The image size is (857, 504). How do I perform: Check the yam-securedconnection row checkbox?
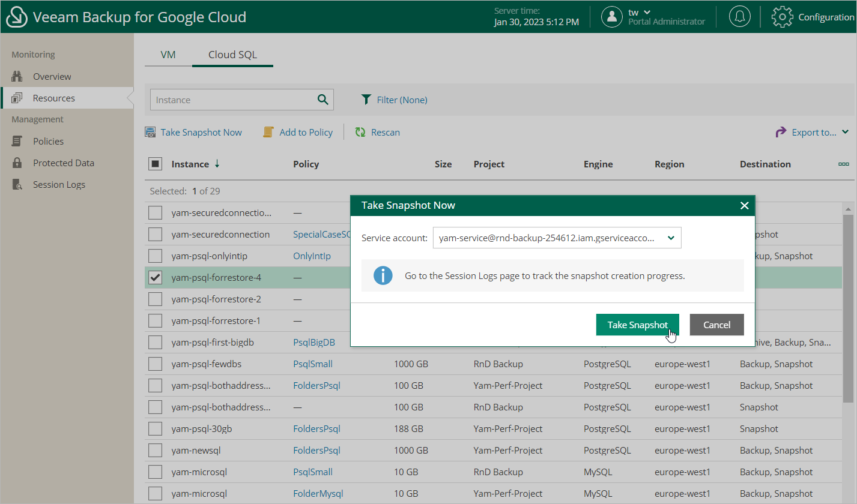click(x=155, y=235)
